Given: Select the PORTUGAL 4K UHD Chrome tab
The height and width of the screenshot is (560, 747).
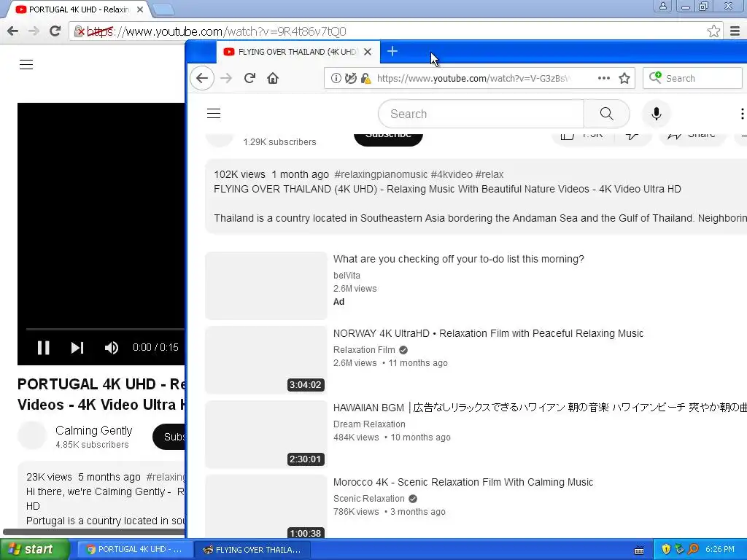Looking at the screenshot, I should tap(79, 9).
